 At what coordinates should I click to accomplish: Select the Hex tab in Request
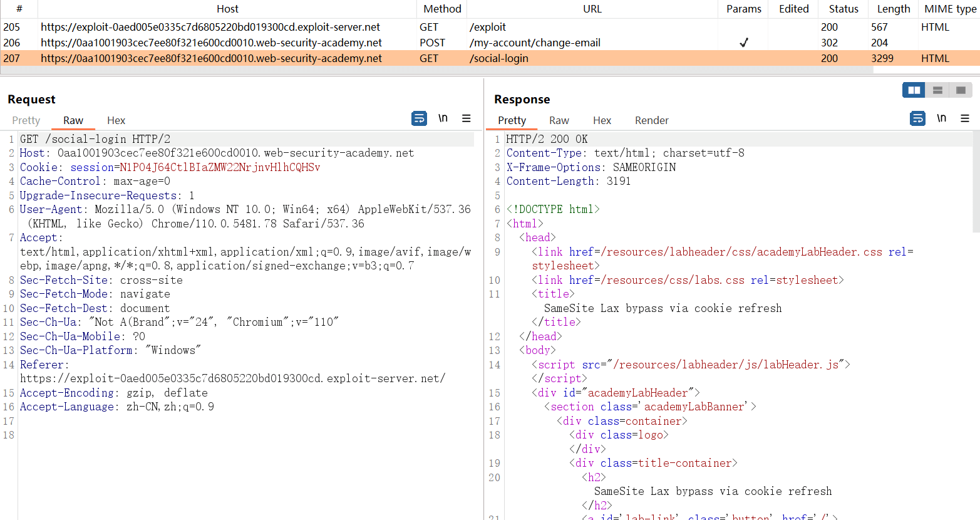coord(116,120)
